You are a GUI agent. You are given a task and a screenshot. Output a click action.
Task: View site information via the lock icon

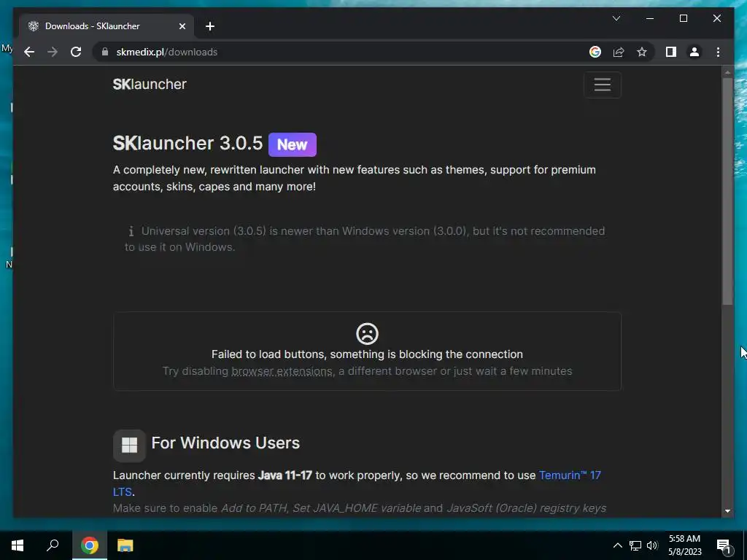click(x=105, y=52)
